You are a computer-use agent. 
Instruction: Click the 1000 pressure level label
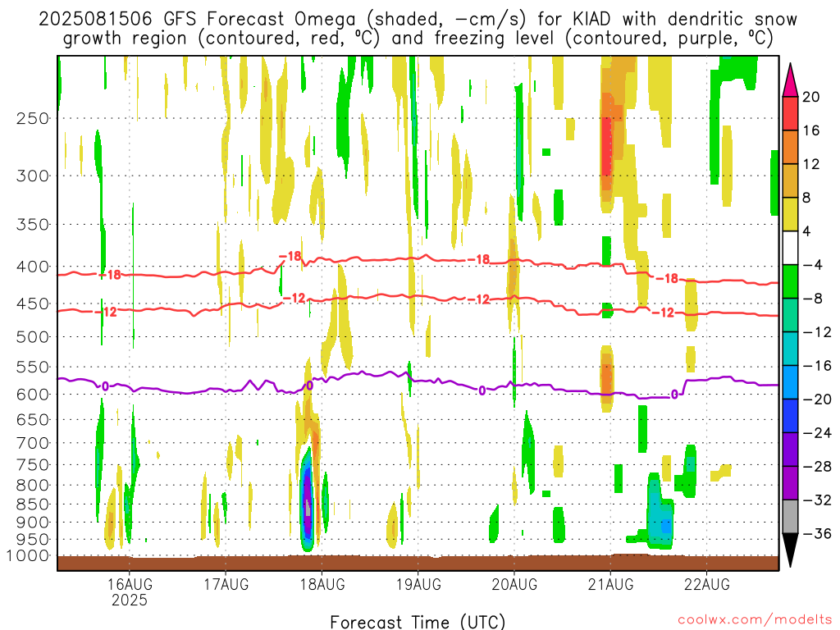(27, 556)
